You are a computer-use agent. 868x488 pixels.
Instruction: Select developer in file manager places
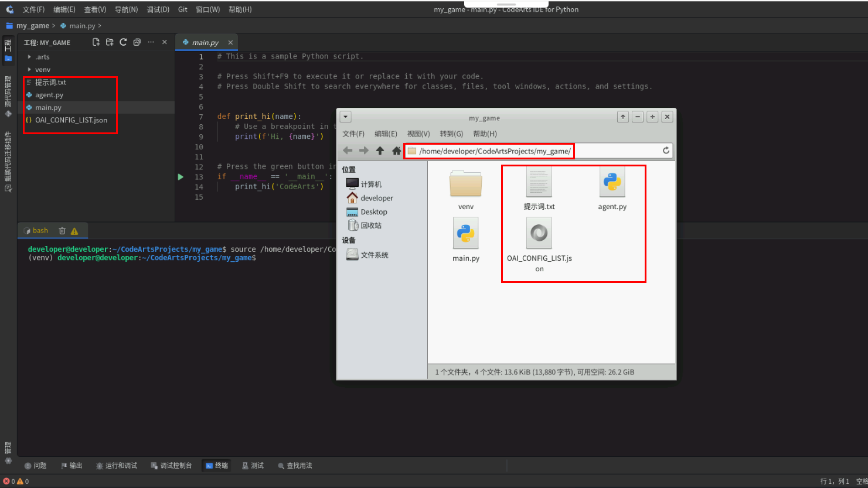[370, 198]
